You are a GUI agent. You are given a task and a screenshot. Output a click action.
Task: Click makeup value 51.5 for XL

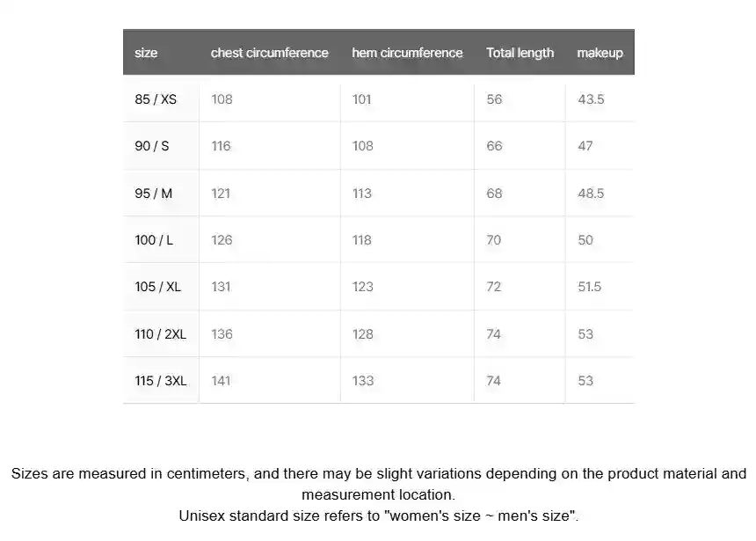pyautogui.click(x=589, y=287)
